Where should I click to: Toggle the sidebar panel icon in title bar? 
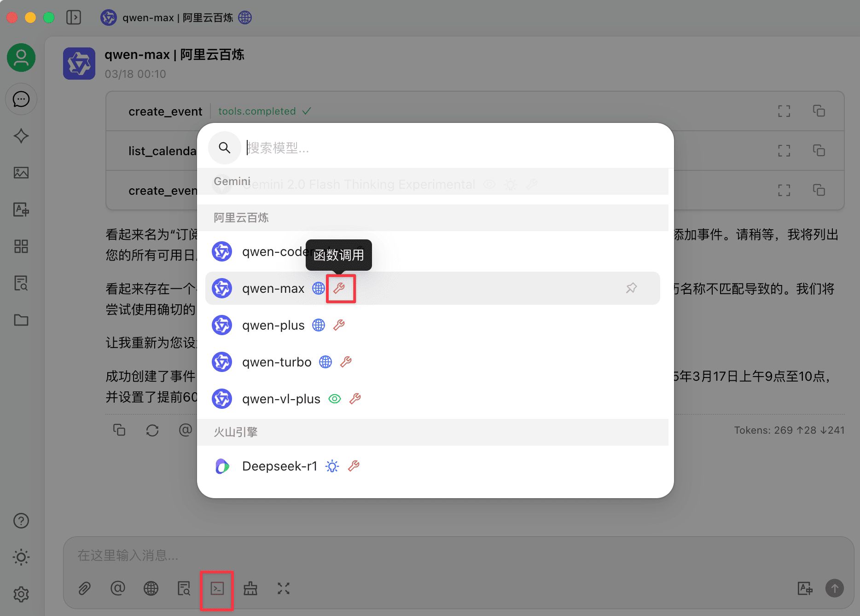coord(74,17)
